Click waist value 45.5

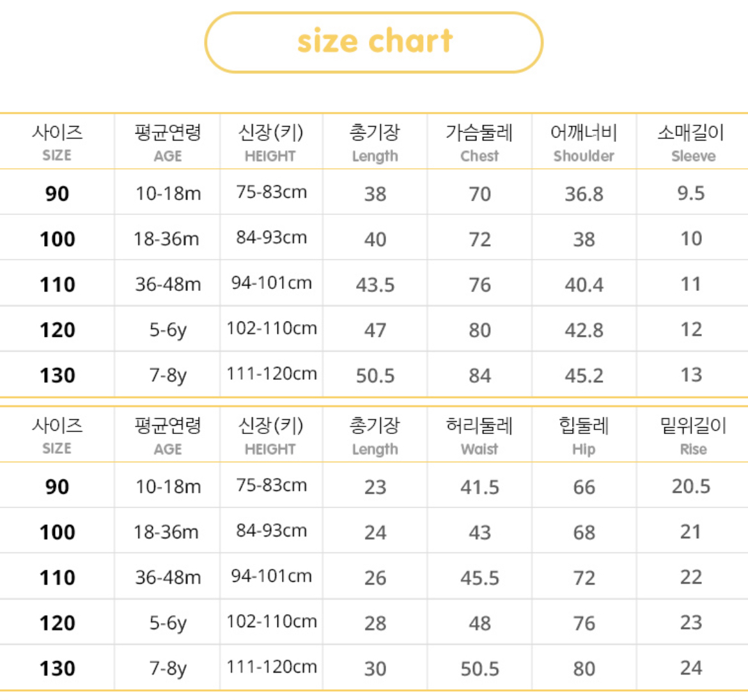(479, 578)
